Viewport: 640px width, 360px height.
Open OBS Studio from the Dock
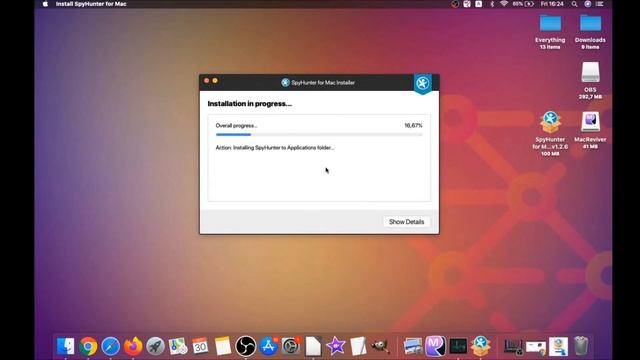(246, 346)
